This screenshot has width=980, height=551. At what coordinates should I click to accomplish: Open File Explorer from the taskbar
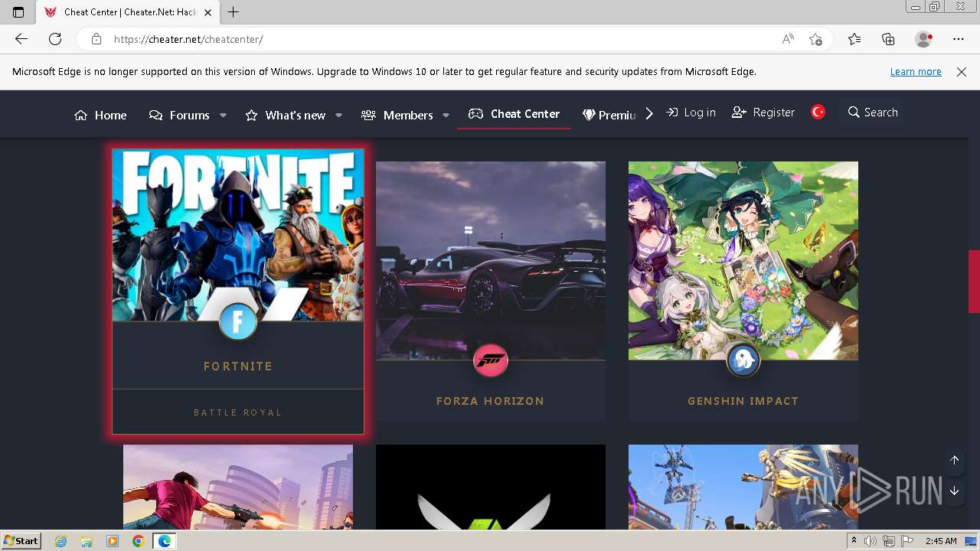87,541
